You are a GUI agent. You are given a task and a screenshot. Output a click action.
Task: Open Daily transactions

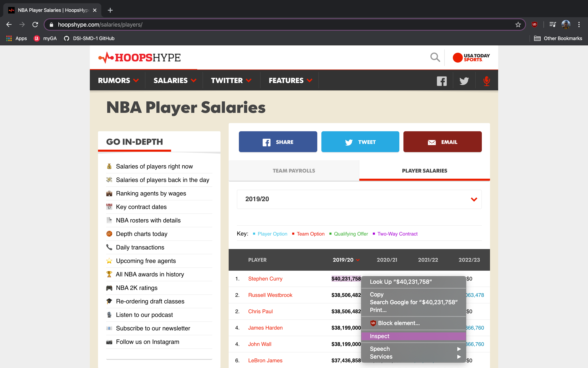(140, 247)
